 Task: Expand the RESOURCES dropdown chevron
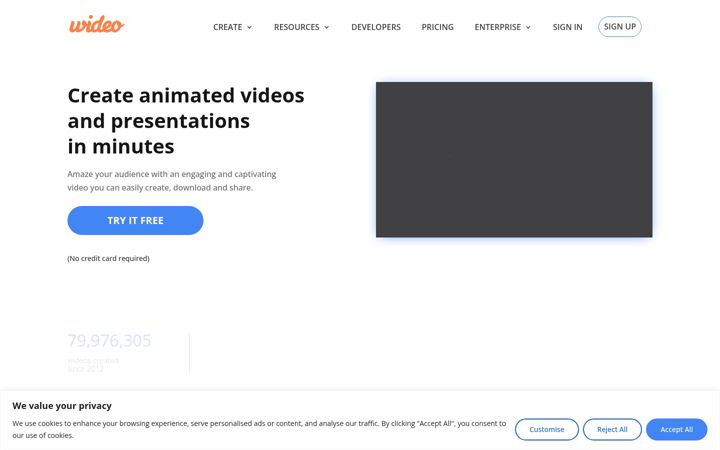tap(326, 27)
